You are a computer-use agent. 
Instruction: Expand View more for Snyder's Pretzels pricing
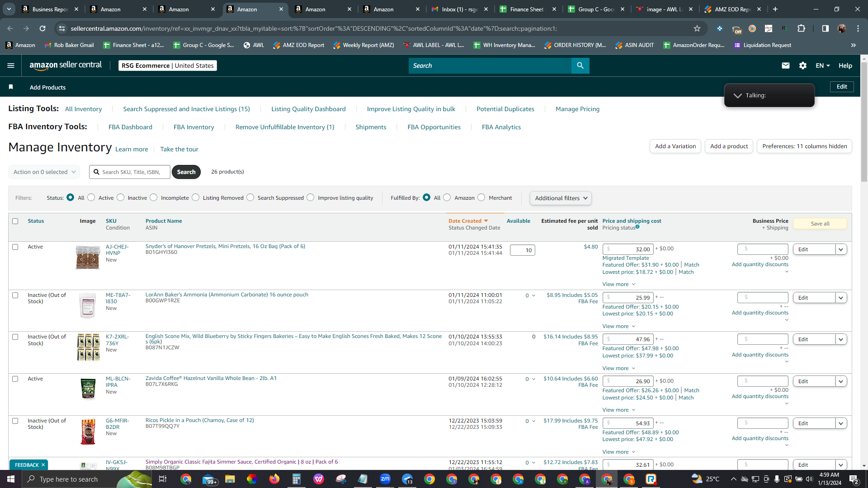pyautogui.click(x=619, y=284)
